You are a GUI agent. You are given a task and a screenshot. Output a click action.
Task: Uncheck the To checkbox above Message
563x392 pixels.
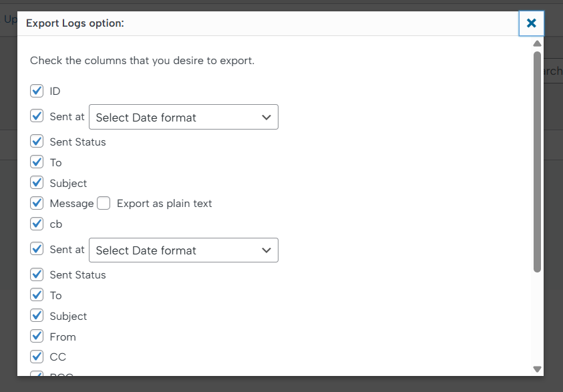(37, 162)
